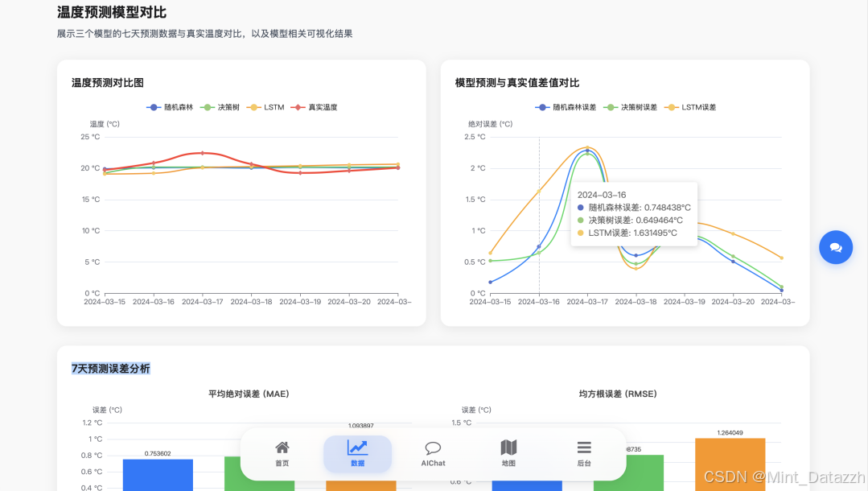The height and width of the screenshot is (491, 868).
Task: Click the highlighted 7天预测误差分析 heading
Action: pyautogui.click(x=111, y=369)
